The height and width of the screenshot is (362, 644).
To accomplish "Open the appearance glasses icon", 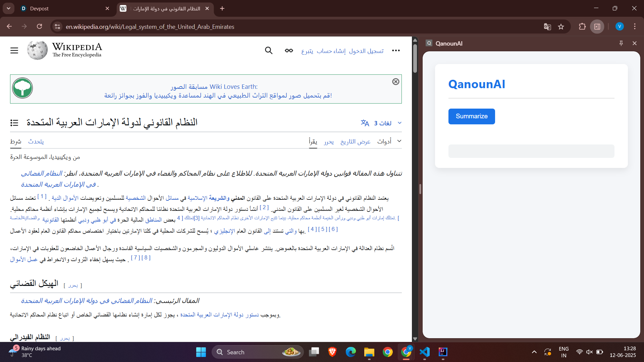I will (289, 51).
